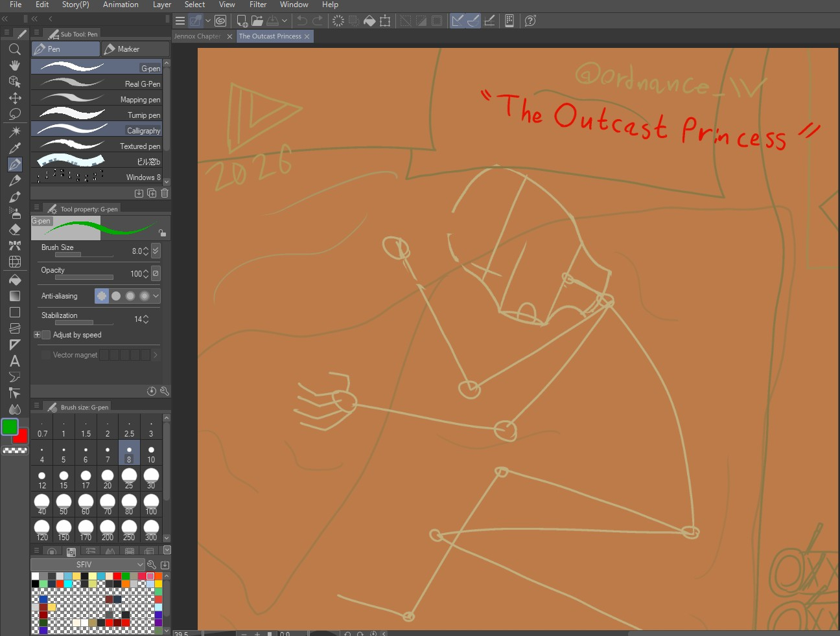Open the Filter menu
The width and height of the screenshot is (840, 636).
tap(257, 5)
